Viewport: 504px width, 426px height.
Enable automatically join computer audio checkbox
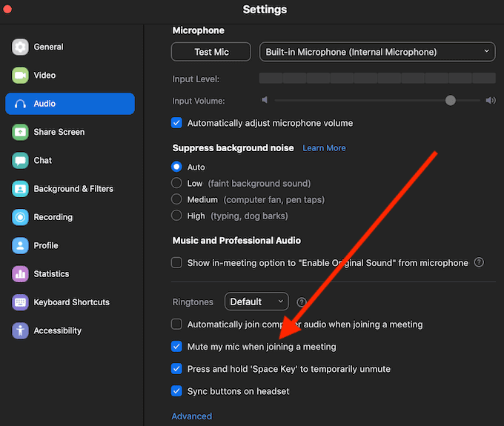tap(176, 324)
